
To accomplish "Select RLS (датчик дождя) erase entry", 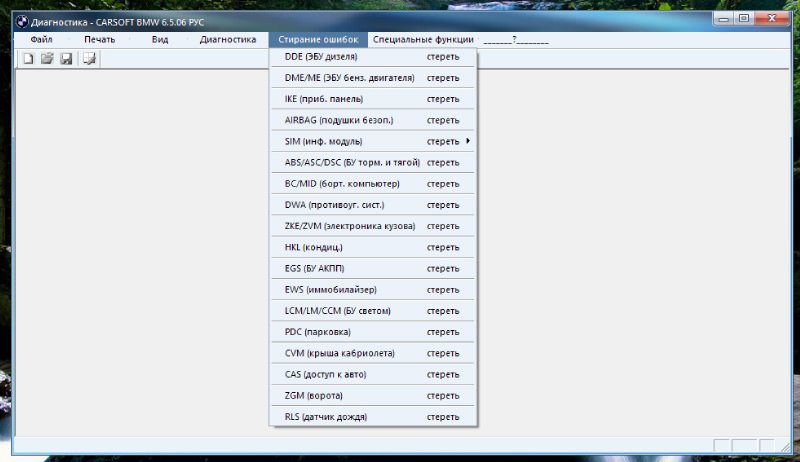I will coord(373,417).
